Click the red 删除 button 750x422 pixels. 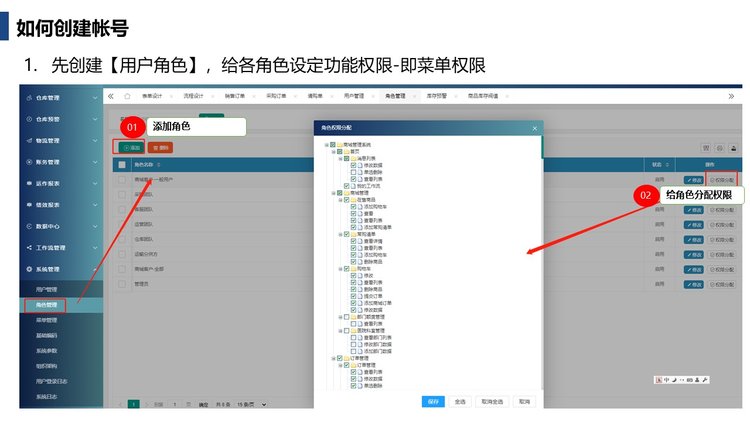pos(159,147)
